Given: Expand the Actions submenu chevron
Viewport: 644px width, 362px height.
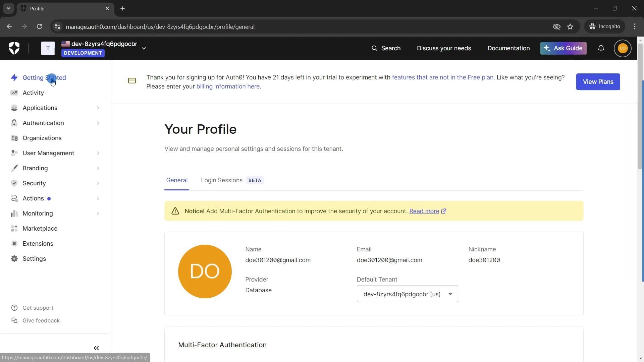Looking at the screenshot, I should (98, 198).
